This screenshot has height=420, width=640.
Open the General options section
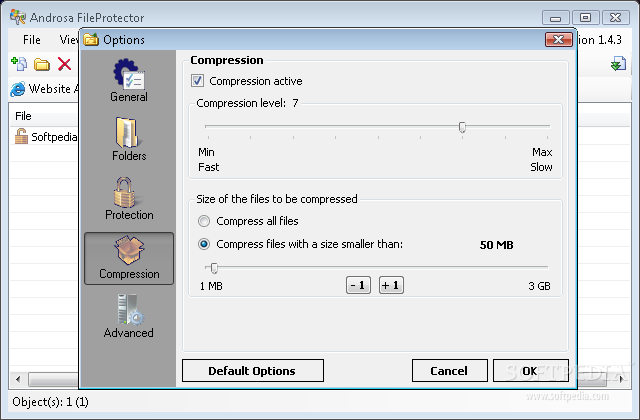pyautogui.click(x=129, y=80)
